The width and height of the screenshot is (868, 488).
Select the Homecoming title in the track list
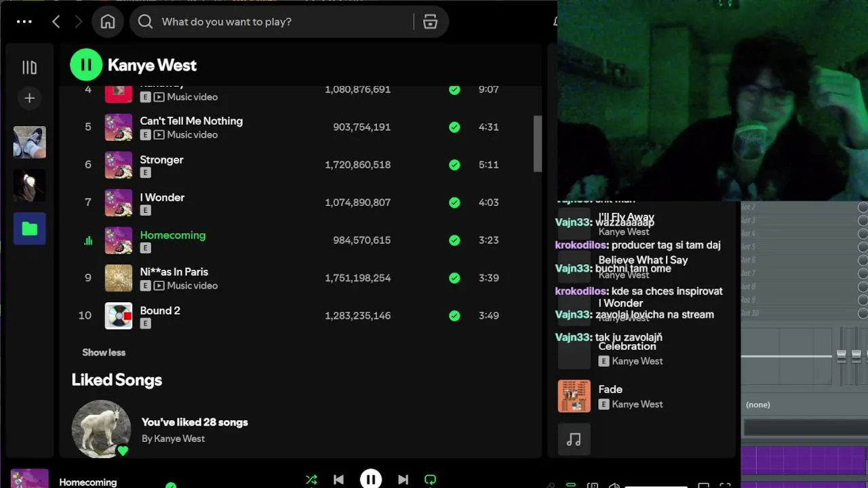pyautogui.click(x=173, y=235)
